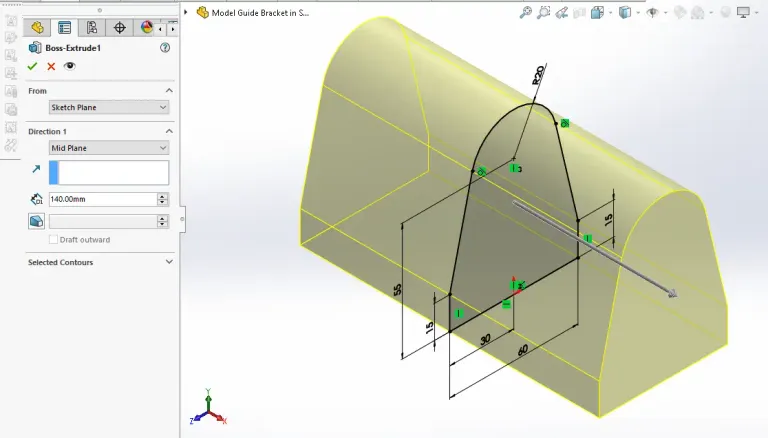
Task: Switch to the ConfigurationManager tab
Action: tap(92, 28)
